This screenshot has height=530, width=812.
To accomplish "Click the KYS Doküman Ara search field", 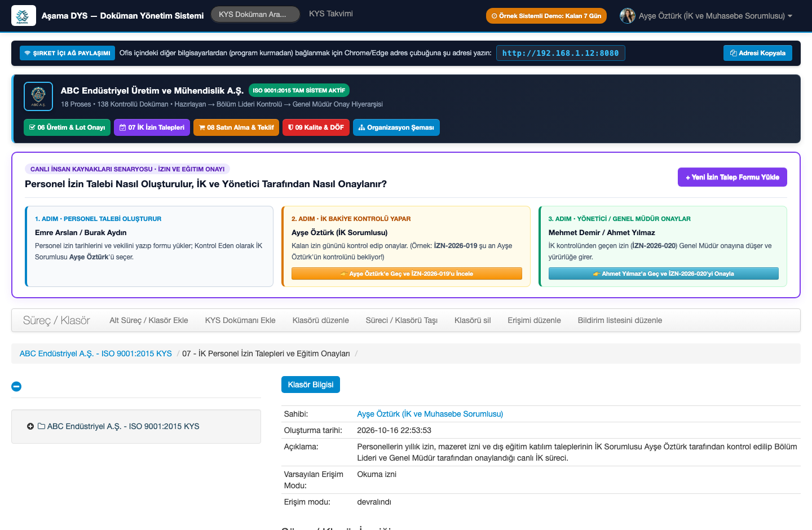I will pyautogui.click(x=256, y=15).
